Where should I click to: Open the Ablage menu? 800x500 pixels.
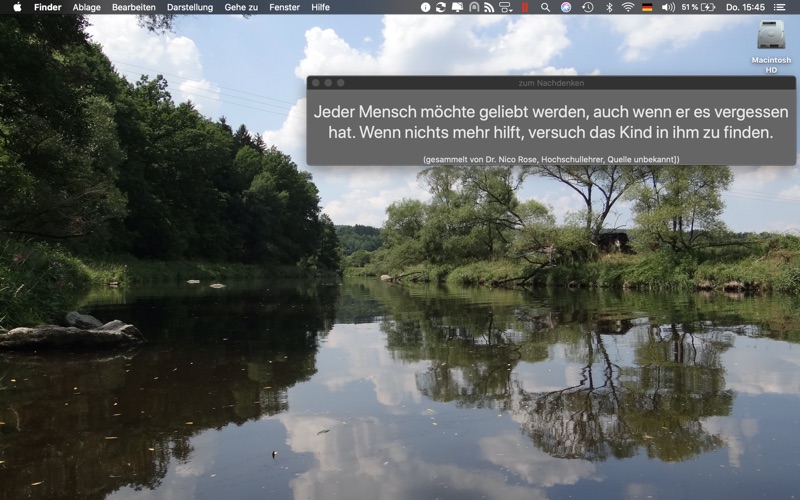coord(86,7)
